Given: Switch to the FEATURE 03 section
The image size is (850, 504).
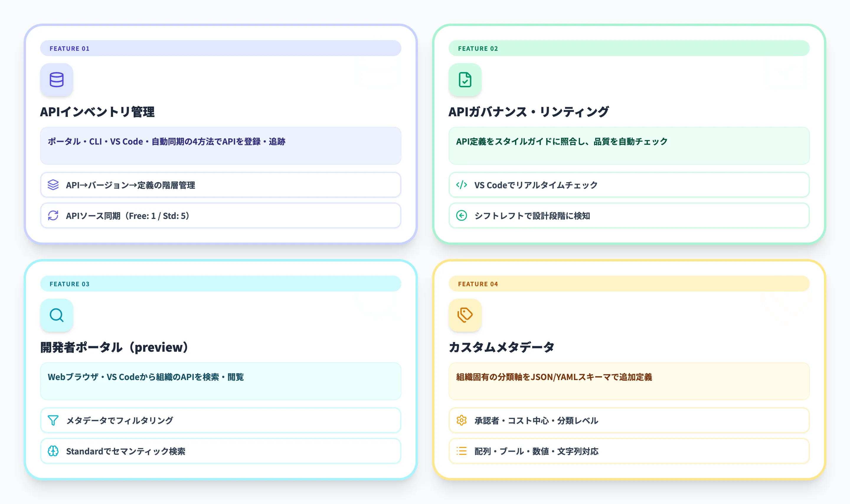Looking at the screenshot, I should click(x=221, y=284).
